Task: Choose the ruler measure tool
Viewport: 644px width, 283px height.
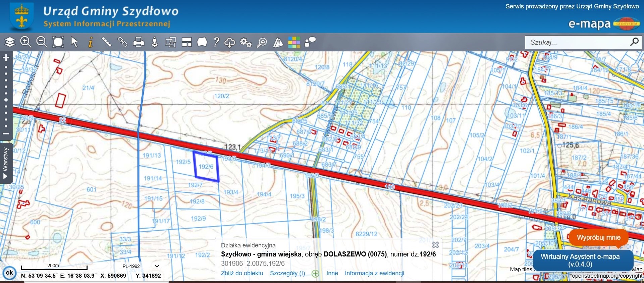Action: (x=106, y=42)
